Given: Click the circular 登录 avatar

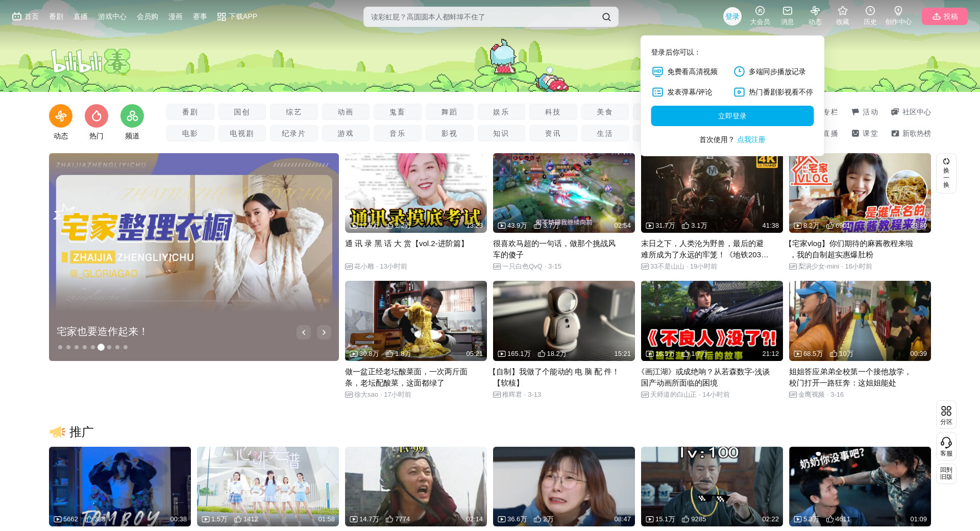Looking at the screenshot, I should click(x=732, y=16).
